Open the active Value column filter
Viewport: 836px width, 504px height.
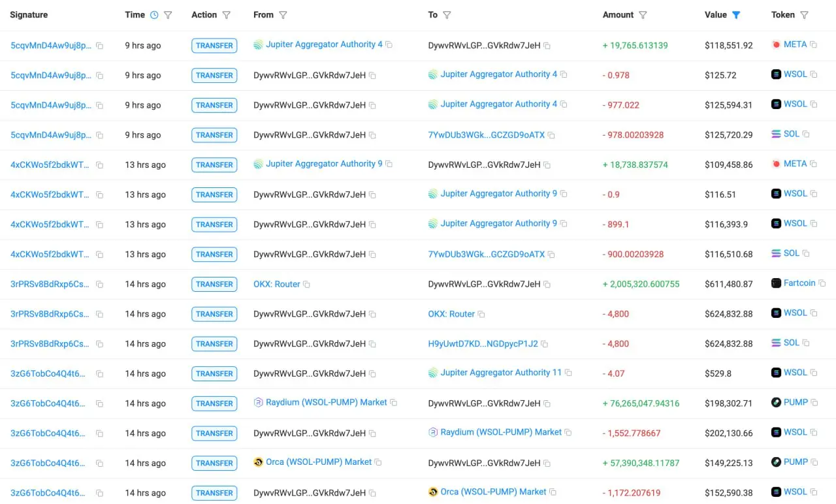(x=736, y=15)
